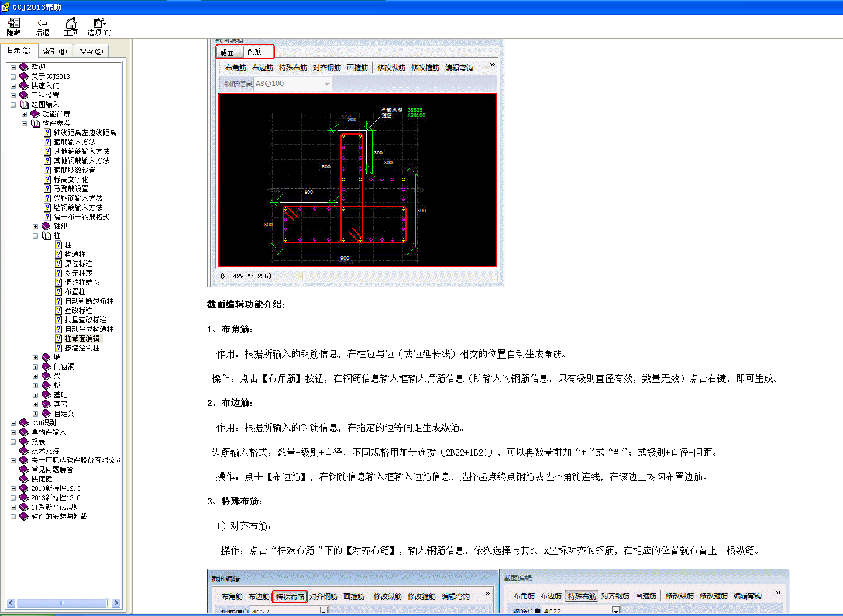Expand the 轴线 node
Image resolution: width=843 pixels, height=616 pixels.
coord(35,226)
